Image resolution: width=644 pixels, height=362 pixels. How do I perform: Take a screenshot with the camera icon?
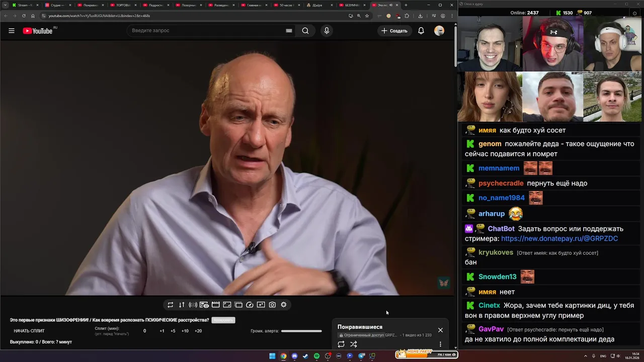[272, 305]
